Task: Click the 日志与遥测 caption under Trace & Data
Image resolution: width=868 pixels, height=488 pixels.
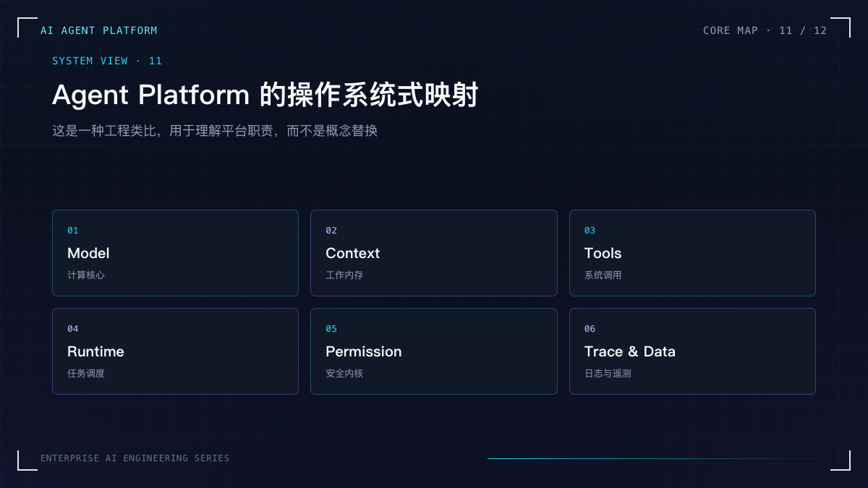Action: click(608, 374)
